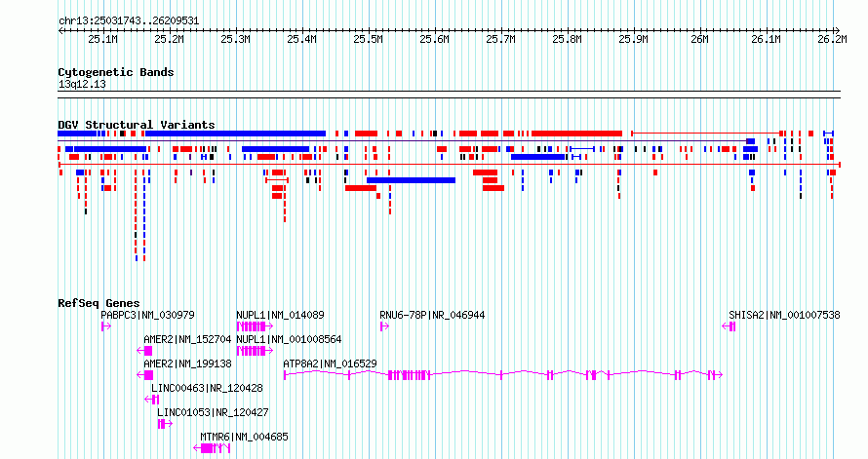This screenshot has width=868, height=459.
Task: Open the NUPL1|NM_001008564 transcript label
Action: [289, 339]
